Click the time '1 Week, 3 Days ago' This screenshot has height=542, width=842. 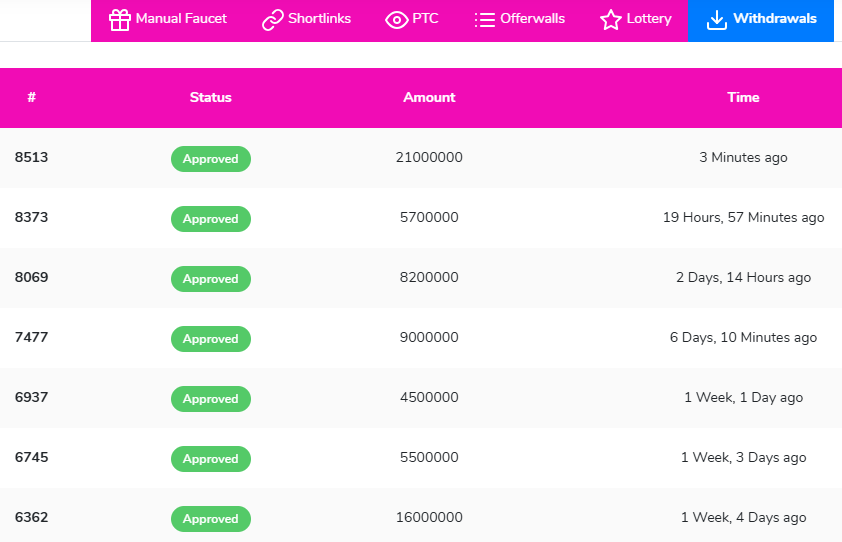tap(743, 458)
